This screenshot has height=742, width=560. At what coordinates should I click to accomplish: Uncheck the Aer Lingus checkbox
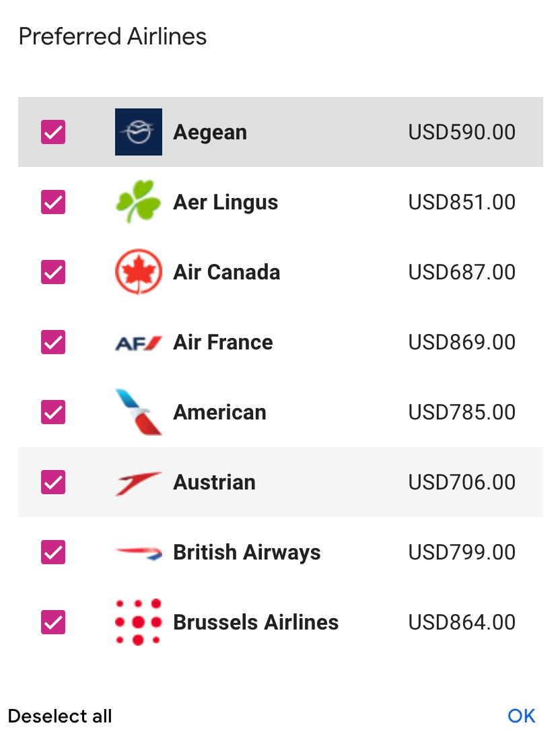point(53,202)
